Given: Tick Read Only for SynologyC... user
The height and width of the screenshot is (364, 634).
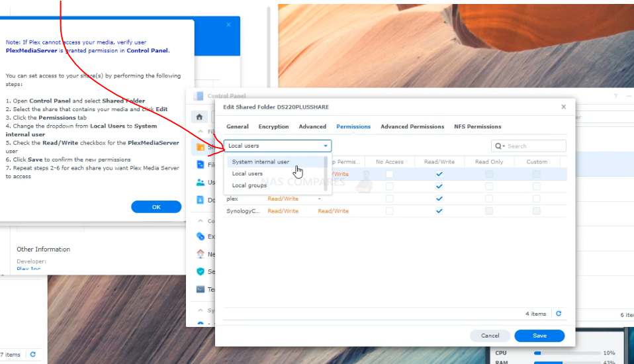Looking at the screenshot, I should (489, 210).
